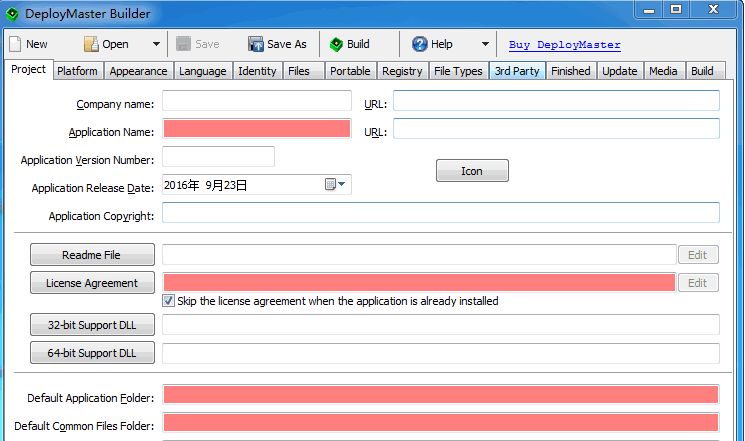Click the 32-bit Support DLL path field
Image resolution: width=745 pixels, height=441 pixels.
click(441, 325)
